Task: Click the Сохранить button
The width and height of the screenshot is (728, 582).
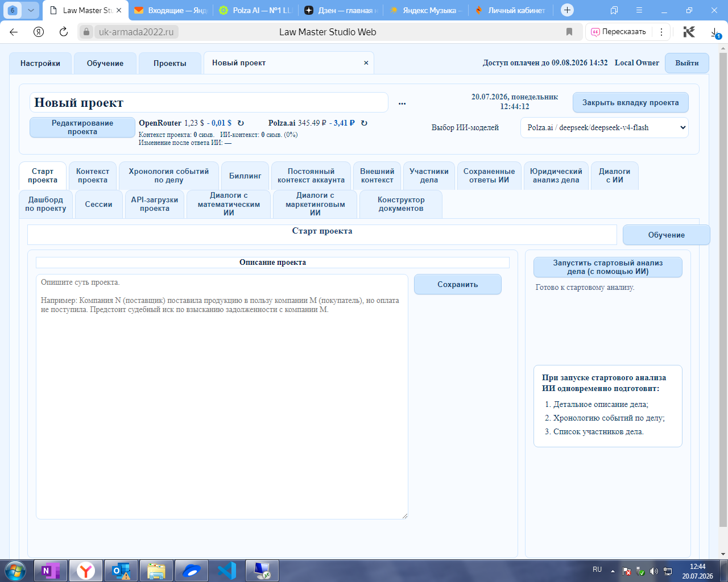Action: tap(457, 284)
